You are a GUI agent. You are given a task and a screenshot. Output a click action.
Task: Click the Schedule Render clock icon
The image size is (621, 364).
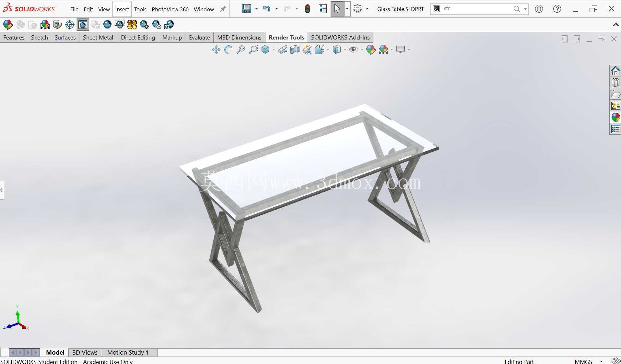click(x=157, y=25)
